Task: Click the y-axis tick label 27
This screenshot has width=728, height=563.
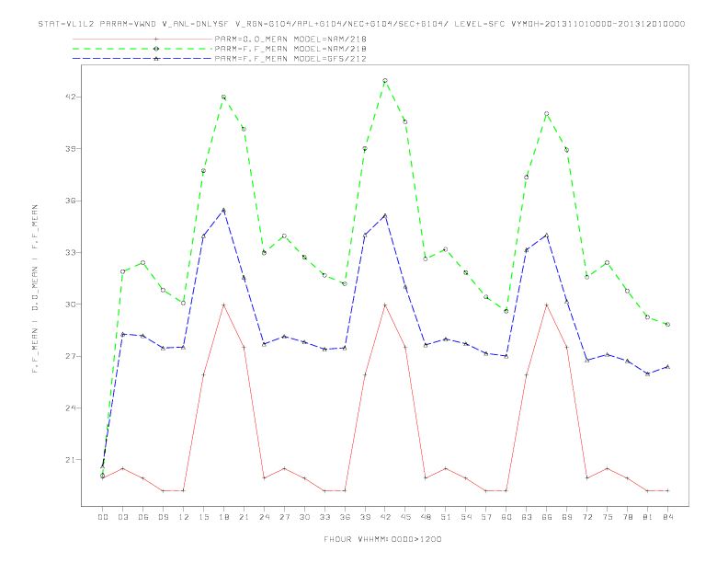Action: [71, 356]
